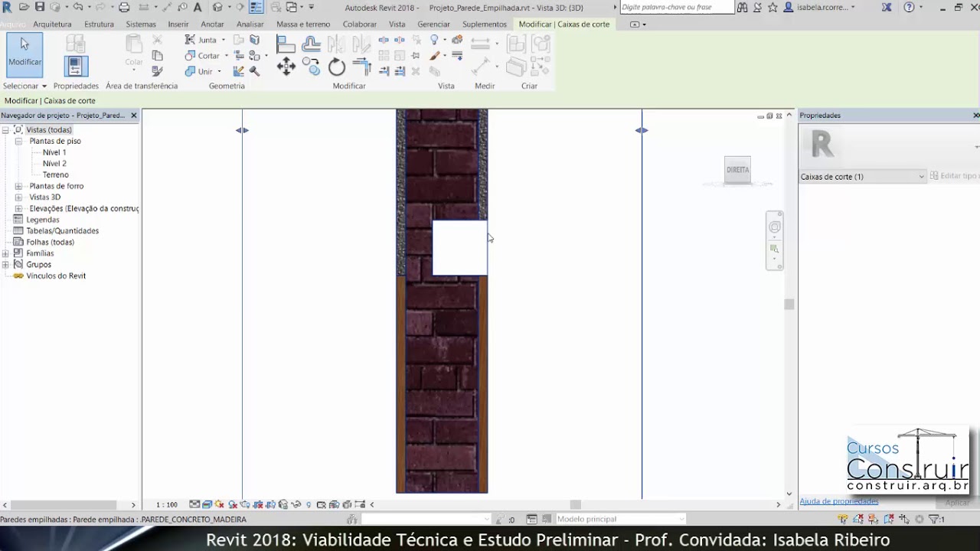Open the Sistemas ribbon tab
The width and height of the screenshot is (980, 551).
[x=141, y=24]
